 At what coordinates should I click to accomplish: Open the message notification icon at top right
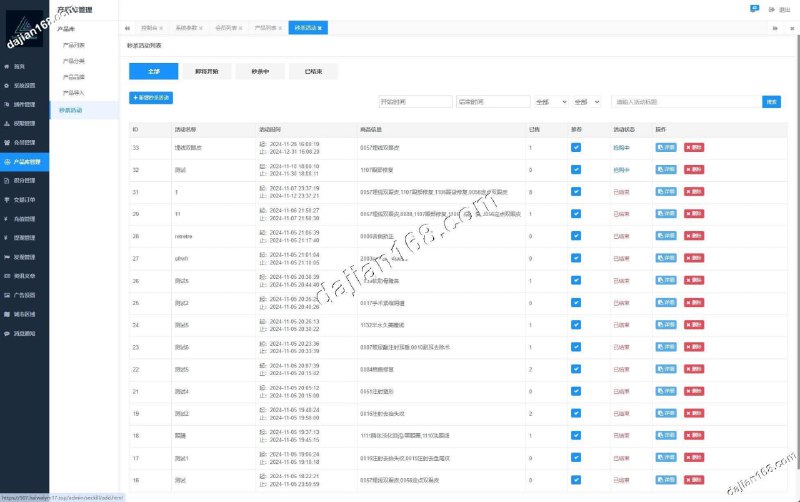[754, 8]
